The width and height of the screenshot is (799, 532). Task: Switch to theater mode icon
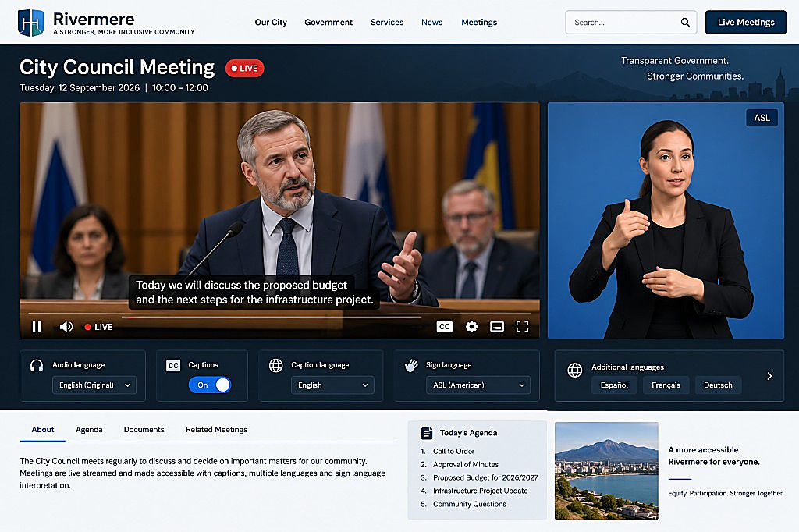pos(497,327)
